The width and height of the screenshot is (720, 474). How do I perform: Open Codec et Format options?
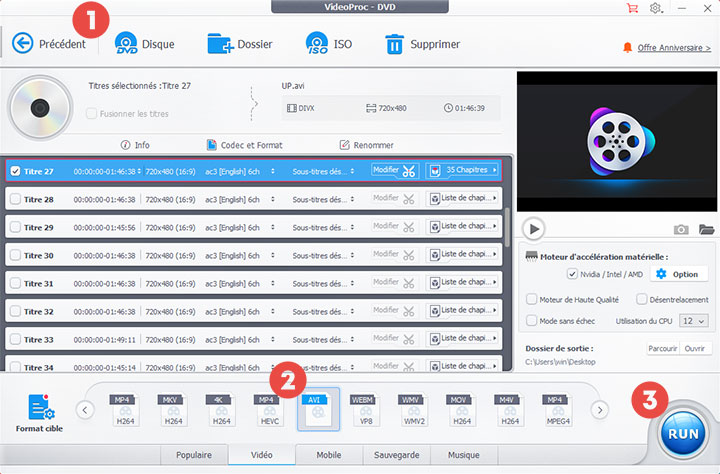coord(244,145)
